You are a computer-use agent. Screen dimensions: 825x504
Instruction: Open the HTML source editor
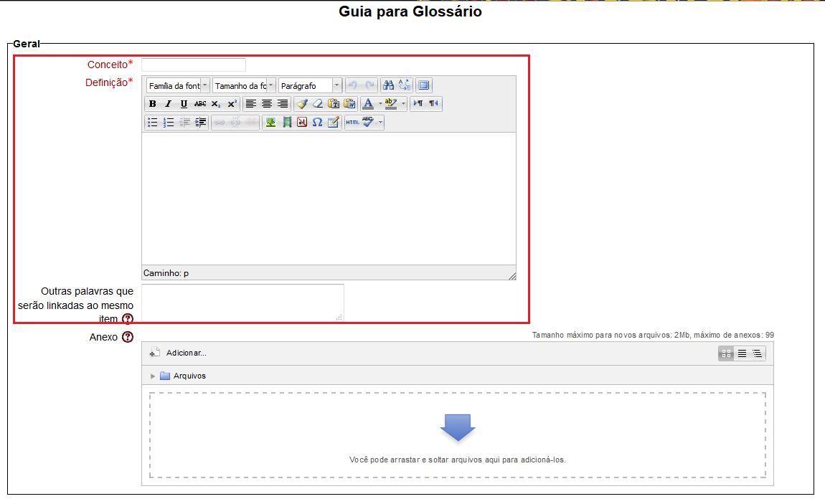click(x=351, y=122)
